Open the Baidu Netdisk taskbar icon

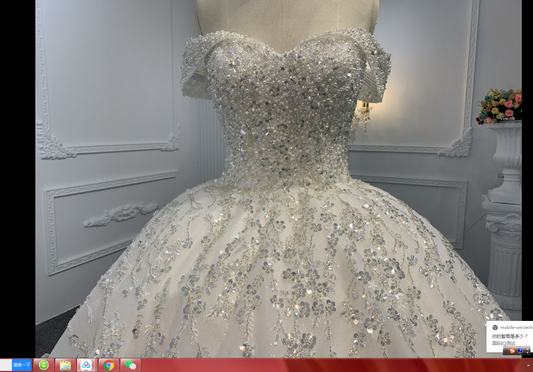click(87, 365)
